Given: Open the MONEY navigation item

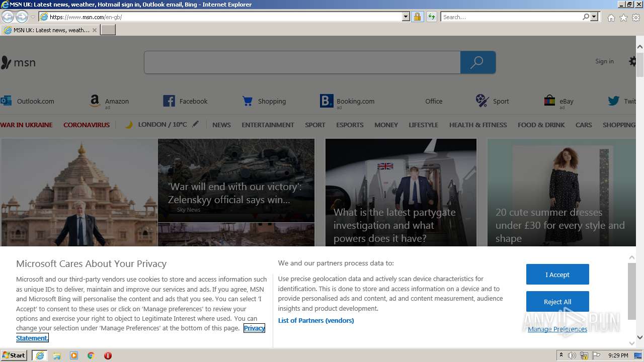Looking at the screenshot, I should pos(386,125).
